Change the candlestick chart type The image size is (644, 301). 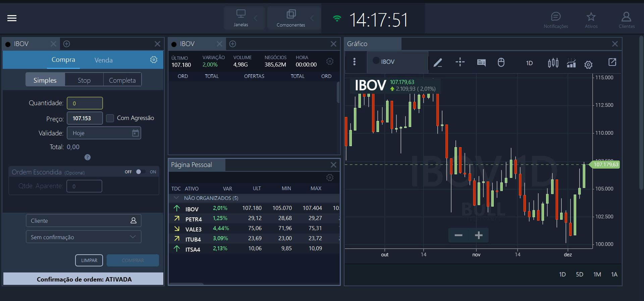[553, 62]
